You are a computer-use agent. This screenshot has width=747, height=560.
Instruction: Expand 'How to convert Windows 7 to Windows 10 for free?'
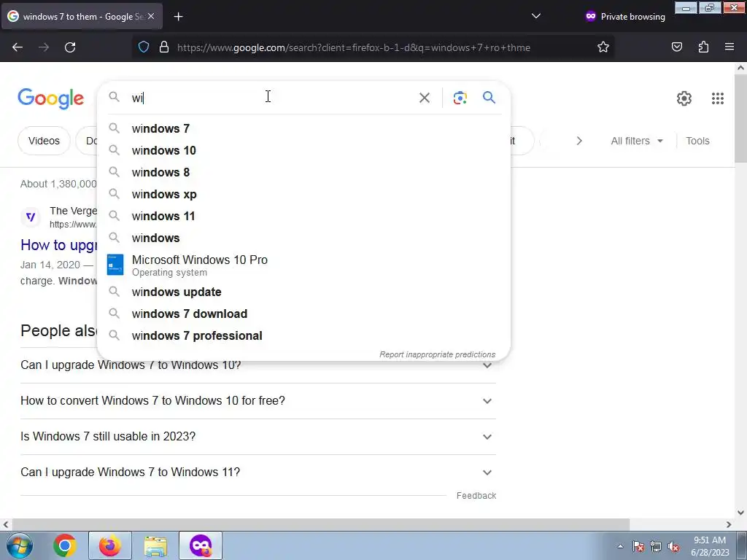coord(258,401)
